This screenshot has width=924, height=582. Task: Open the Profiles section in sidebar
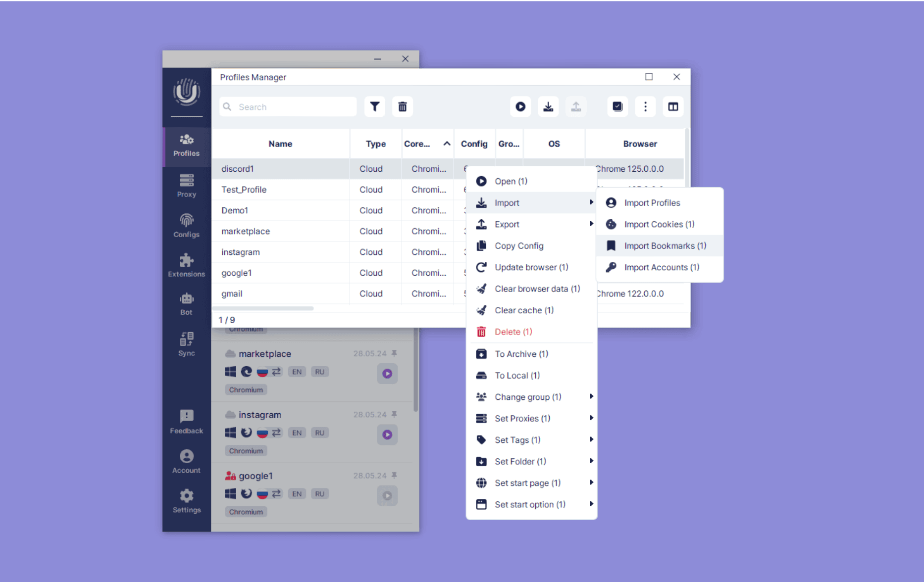point(187,145)
